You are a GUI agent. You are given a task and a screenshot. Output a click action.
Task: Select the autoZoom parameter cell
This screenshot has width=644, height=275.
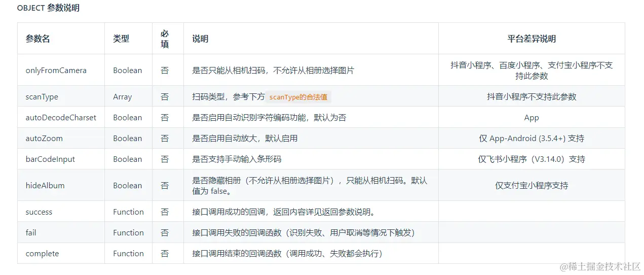44,139
